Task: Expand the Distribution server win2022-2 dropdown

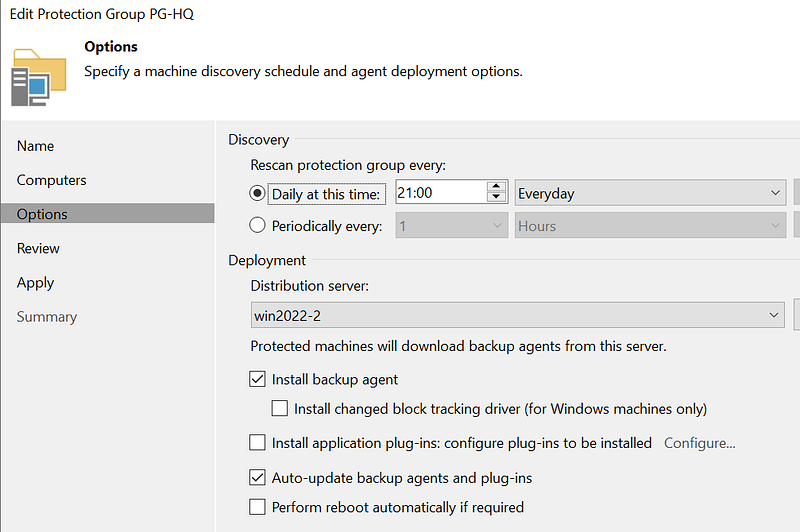Action: 517,316
